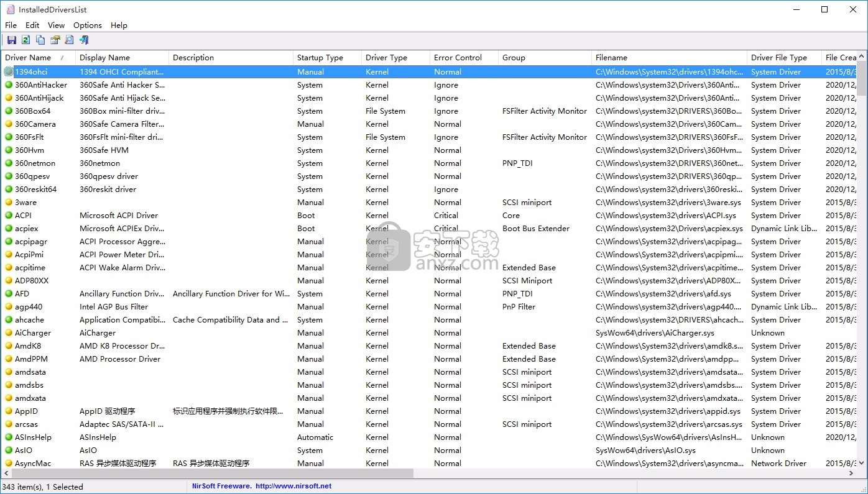Click 'Microsoft ACPI Driver' display name cell
The width and height of the screenshot is (868, 494).
point(119,216)
